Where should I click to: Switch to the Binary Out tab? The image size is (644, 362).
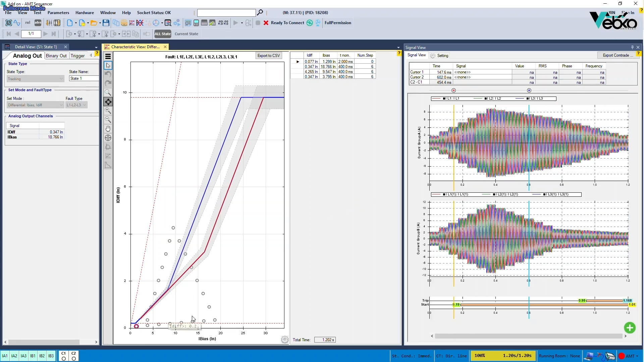(x=56, y=56)
